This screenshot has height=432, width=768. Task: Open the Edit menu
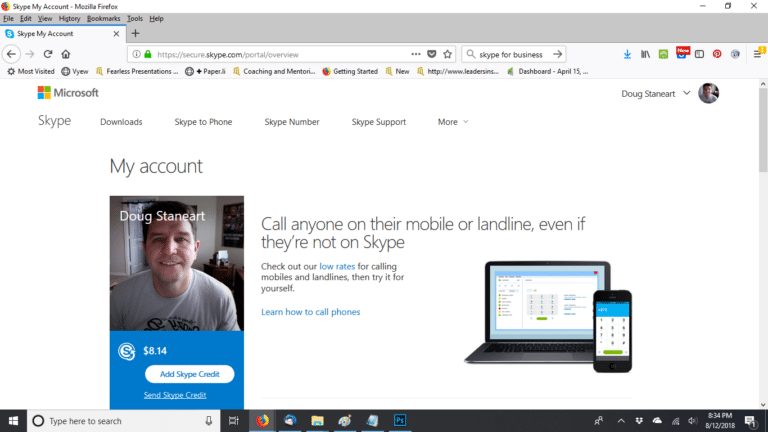pyautogui.click(x=25, y=19)
